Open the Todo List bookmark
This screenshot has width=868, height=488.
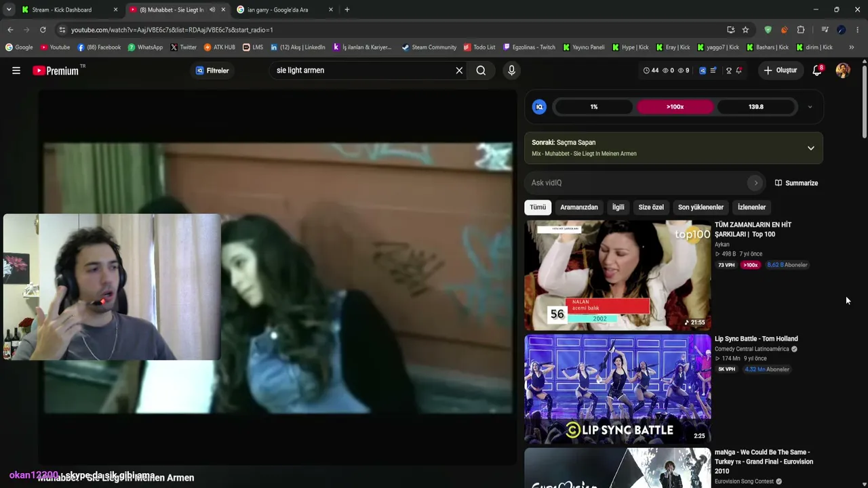click(479, 47)
